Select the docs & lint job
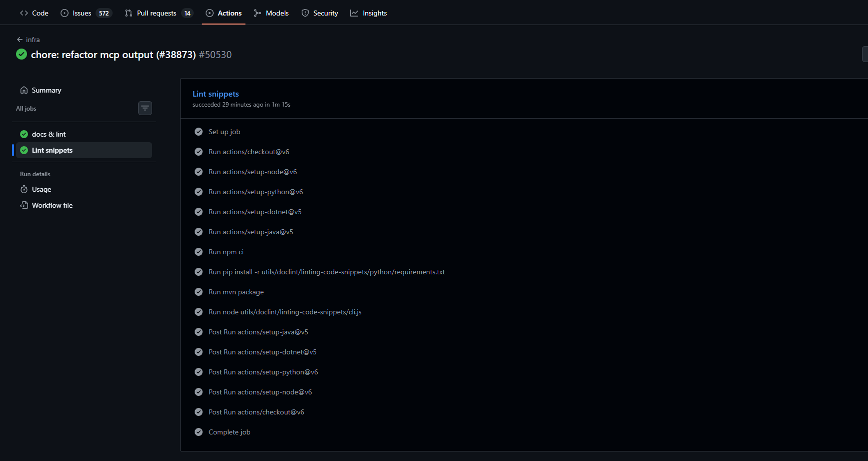 49,134
